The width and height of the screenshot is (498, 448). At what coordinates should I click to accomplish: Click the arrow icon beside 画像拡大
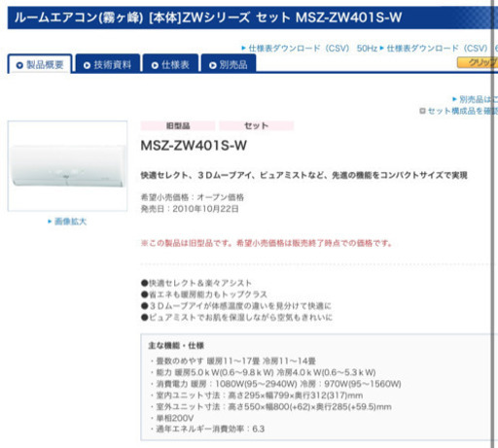50,222
